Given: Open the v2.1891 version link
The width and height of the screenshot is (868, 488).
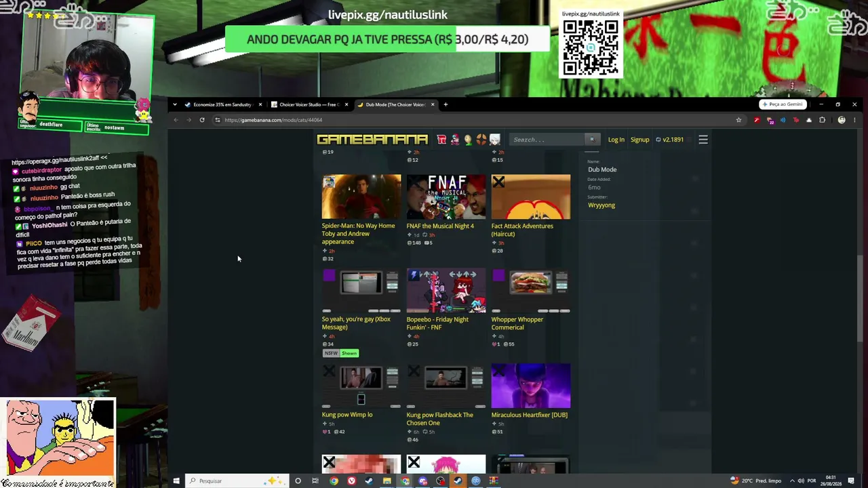Looking at the screenshot, I should tap(669, 140).
